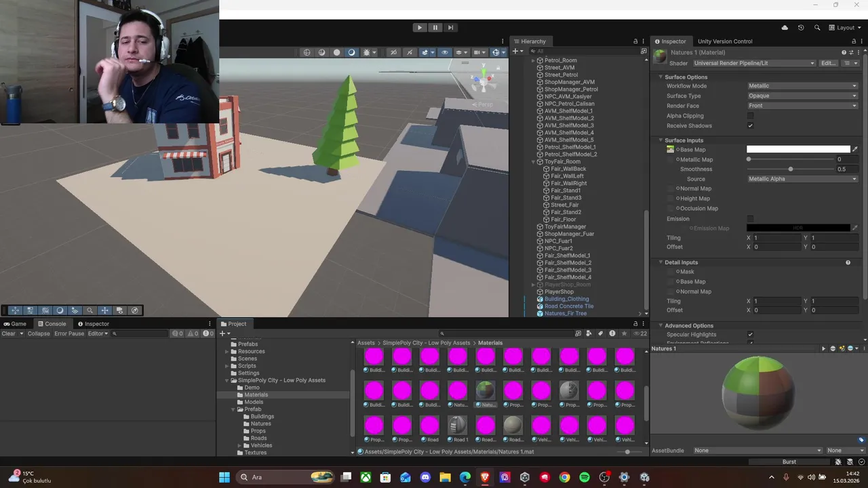
Task: Collapse the Prefab folder in Project tree
Action: 233,409
